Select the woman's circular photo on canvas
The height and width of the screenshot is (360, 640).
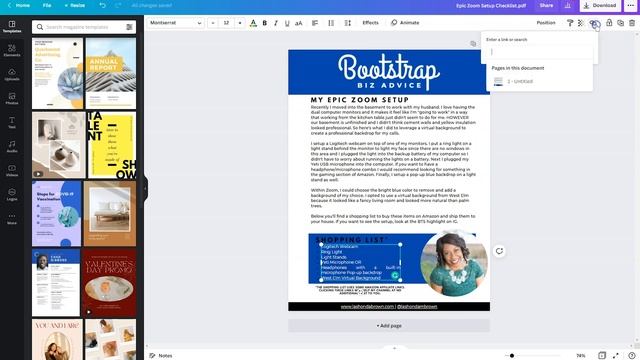coord(454,264)
